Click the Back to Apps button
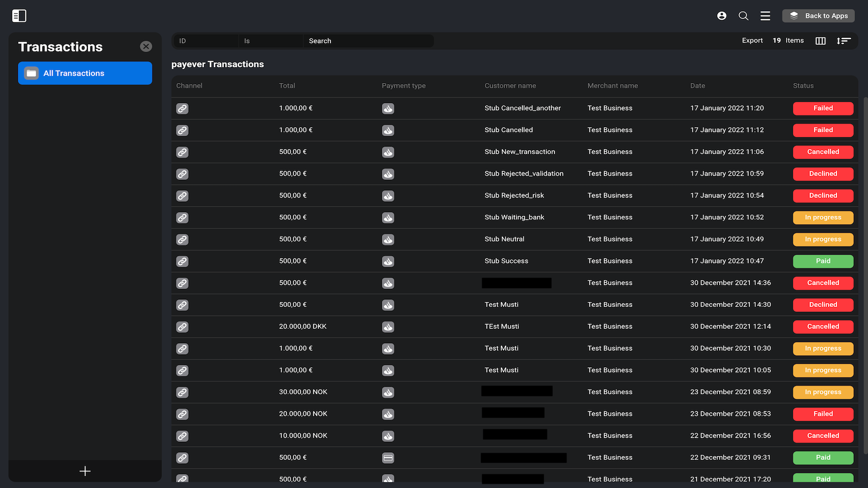Image resolution: width=868 pixels, height=488 pixels. pos(818,16)
